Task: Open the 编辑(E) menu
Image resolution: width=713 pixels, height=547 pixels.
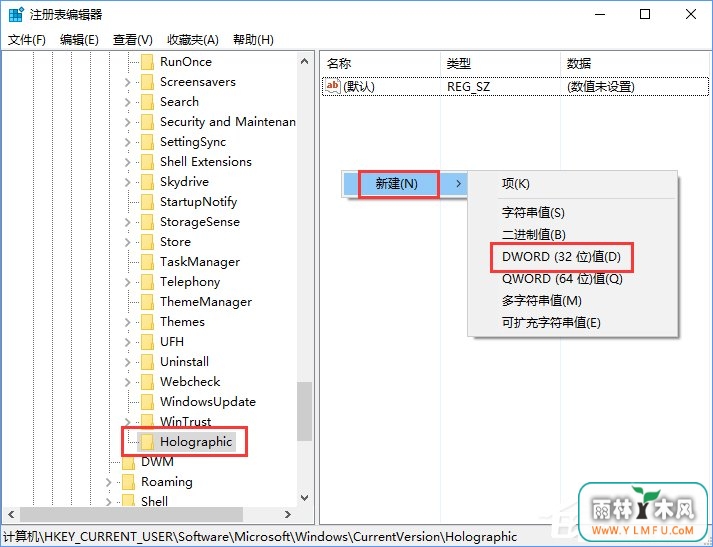Action: [x=79, y=40]
